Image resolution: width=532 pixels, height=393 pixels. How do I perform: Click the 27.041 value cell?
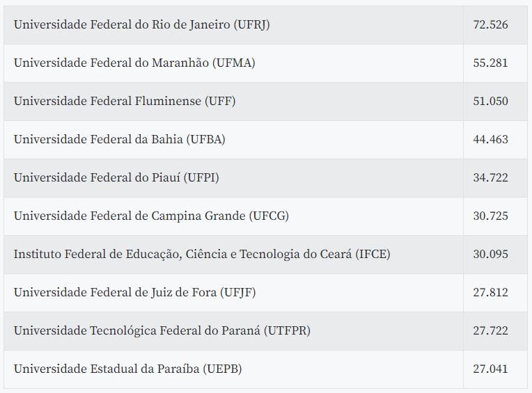coord(495,369)
